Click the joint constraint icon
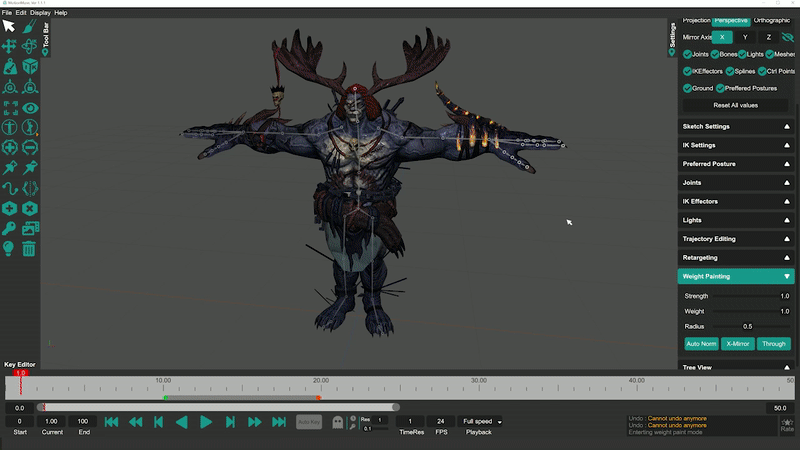This screenshot has width=800, height=450. [10, 87]
